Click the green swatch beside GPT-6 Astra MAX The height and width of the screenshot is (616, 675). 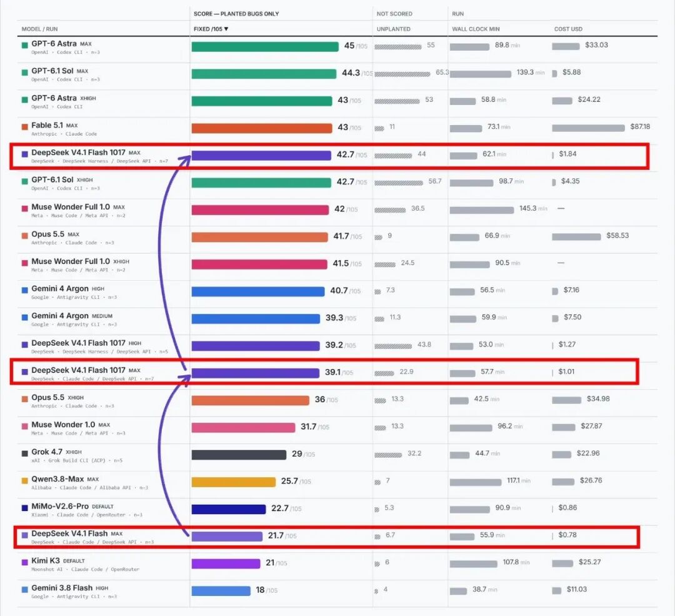(x=25, y=45)
